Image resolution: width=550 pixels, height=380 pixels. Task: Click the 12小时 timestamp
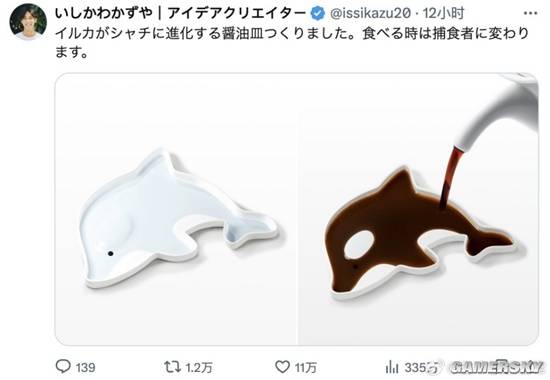click(443, 13)
